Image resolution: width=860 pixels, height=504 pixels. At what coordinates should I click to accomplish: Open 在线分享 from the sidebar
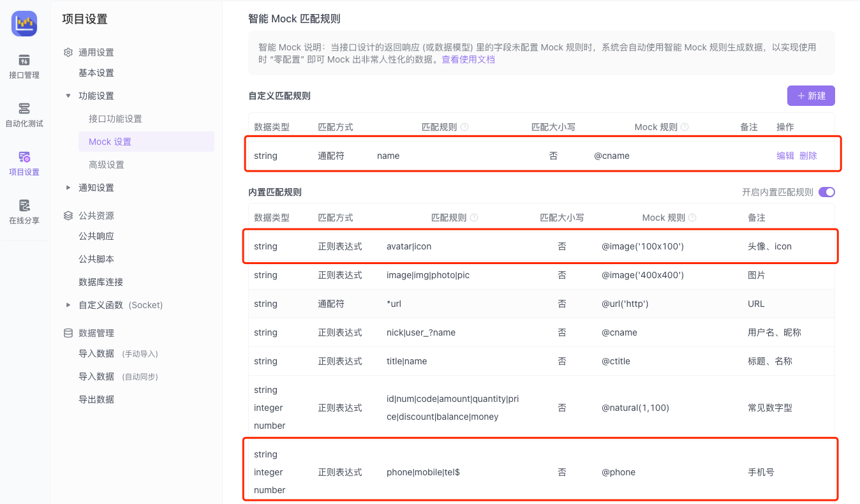(x=24, y=213)
